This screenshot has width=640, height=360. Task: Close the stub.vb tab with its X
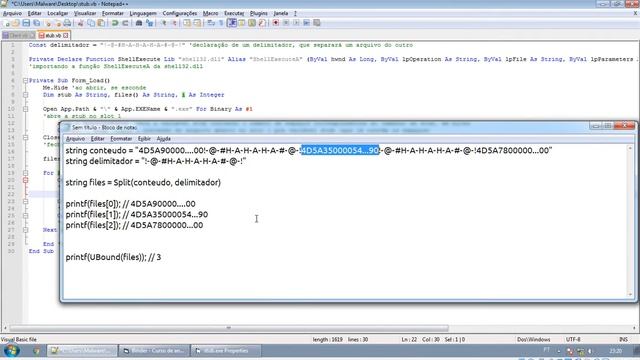(x=65, y=36)
